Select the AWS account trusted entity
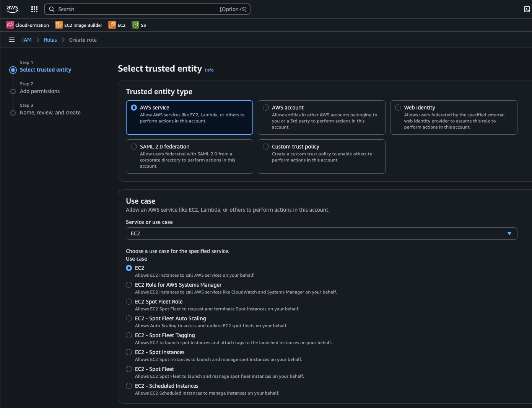 coord(265,108)
